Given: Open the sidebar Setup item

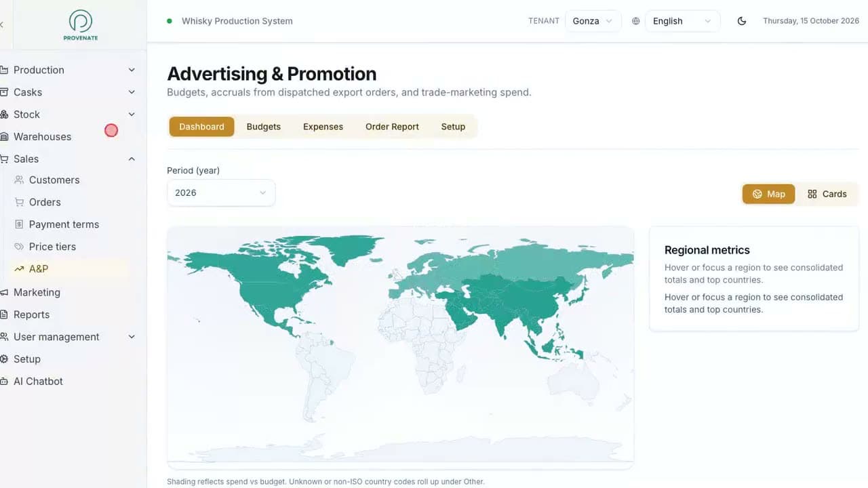Looking at the screenshot, I should (27, 359).
